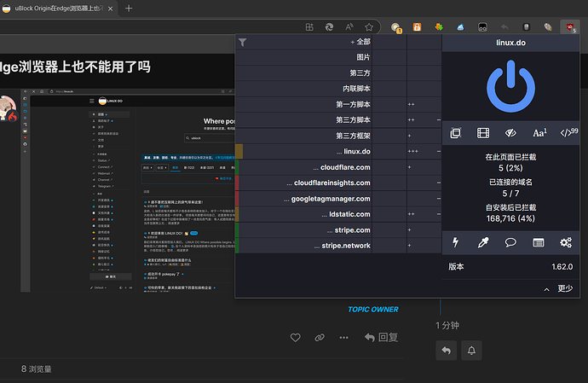The height and width of the screenshot is (383, 588).
Task: Report a filter issue chat icon
Action: tap(510, 242)
